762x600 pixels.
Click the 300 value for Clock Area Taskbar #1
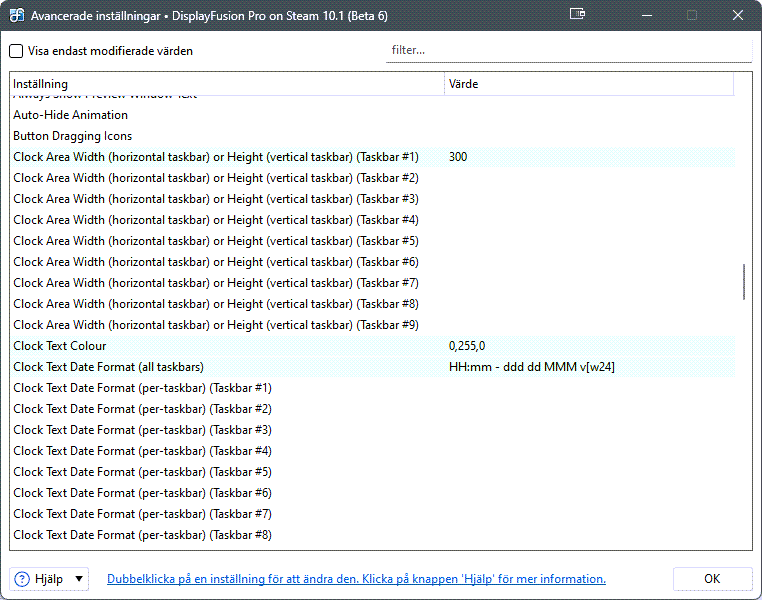(458, 157)
